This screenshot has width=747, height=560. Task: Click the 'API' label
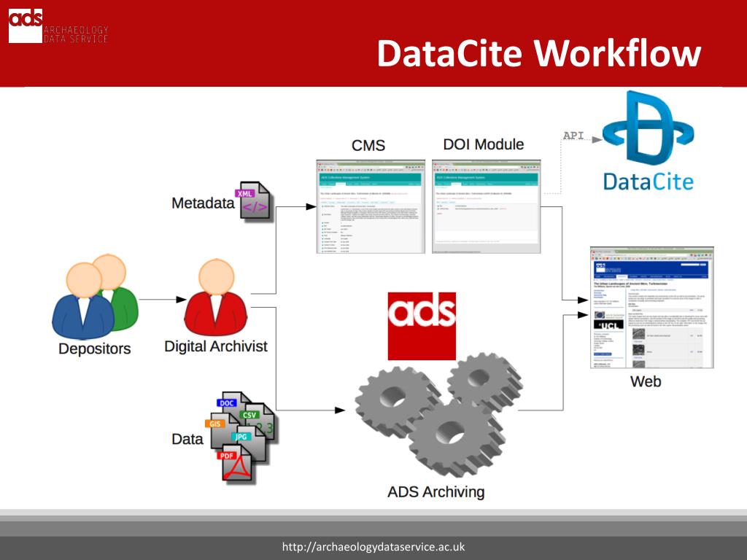pos(573,135)
